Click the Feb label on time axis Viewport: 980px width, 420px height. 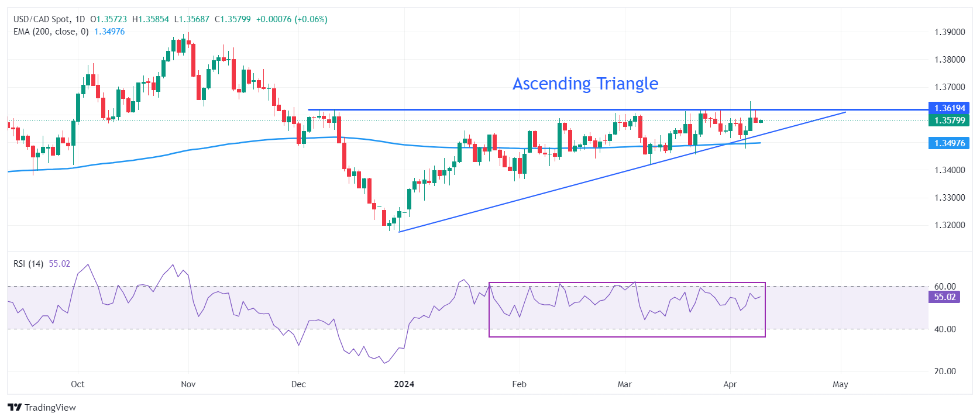click(519, 384)
